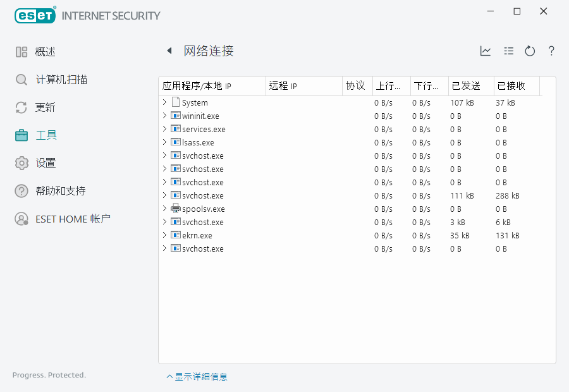Click the question mark circle help icon
The width and height of the screenshot is (569, 392).
click(21, 191)
